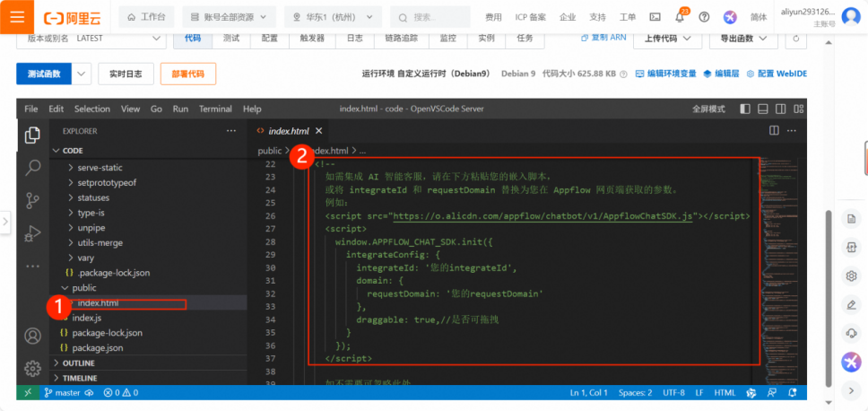Open the 华东1（杭州）region dropdown
This screenshot has height=411, width=868.
[334, 17]
